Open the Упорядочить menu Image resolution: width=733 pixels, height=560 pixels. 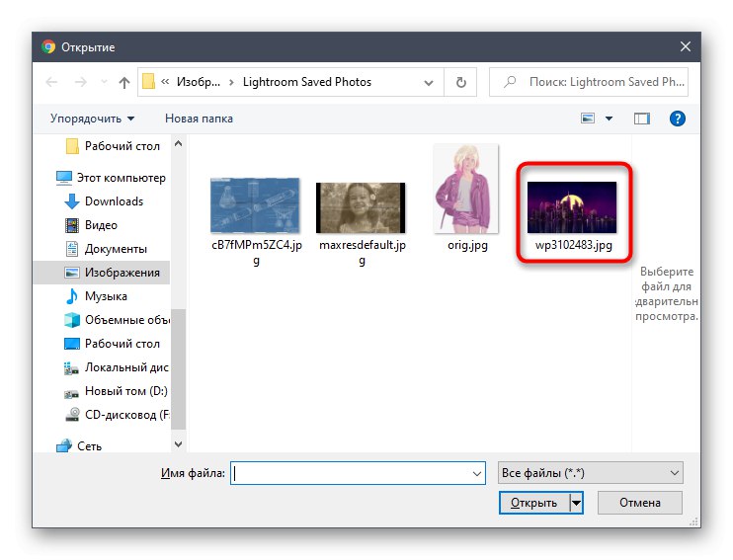click(x=92, y=119)
